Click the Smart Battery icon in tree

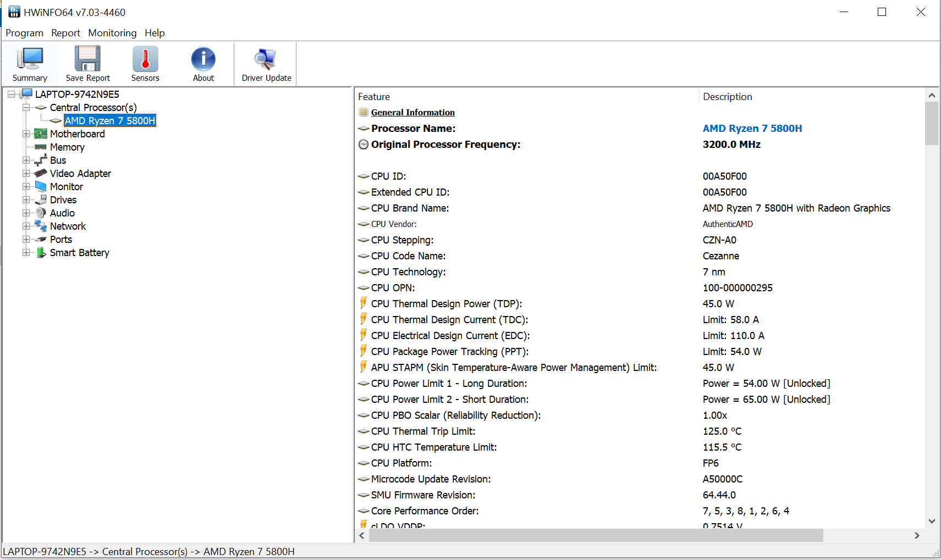pyautogui.click(x=41, y=252)
